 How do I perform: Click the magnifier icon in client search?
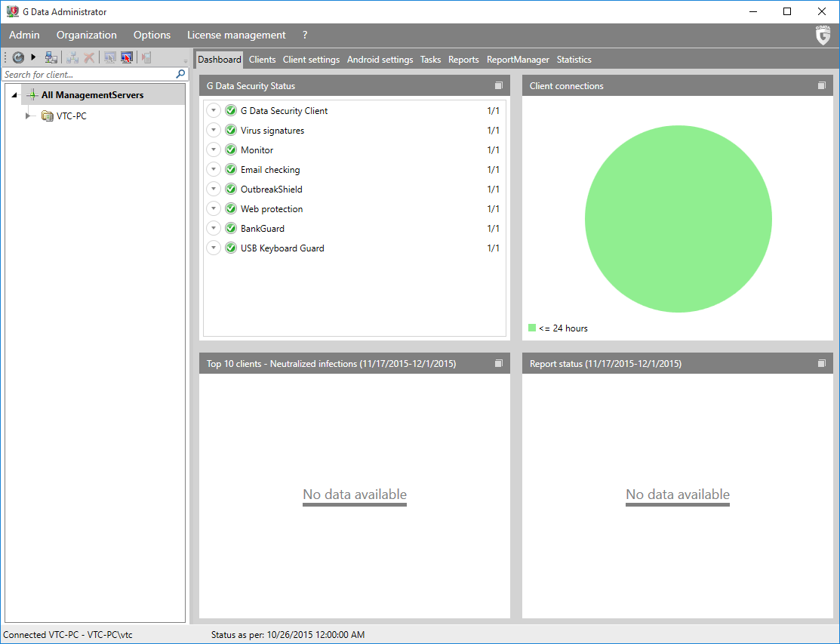(180, 74)
